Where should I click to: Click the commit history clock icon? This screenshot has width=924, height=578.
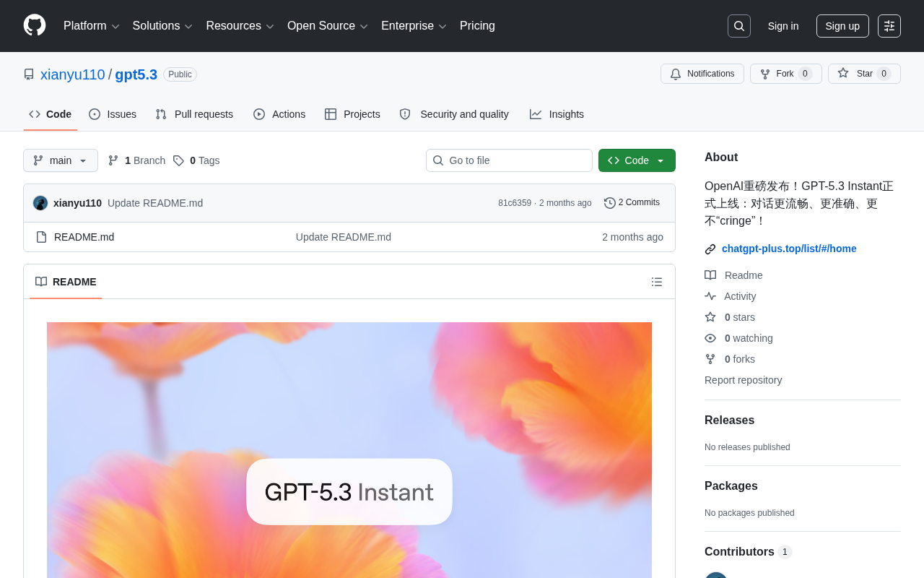click(610, 203)
